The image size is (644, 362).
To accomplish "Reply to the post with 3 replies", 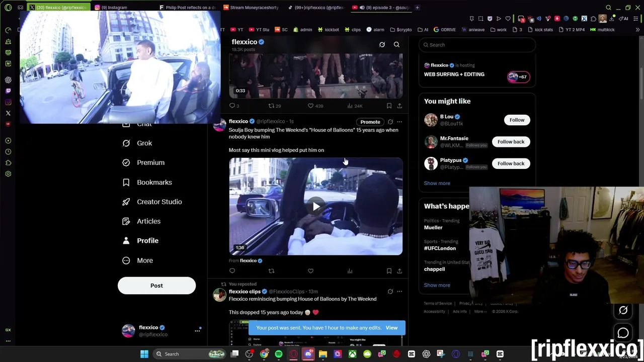I will pyautogui.click(x=234, y=106).
